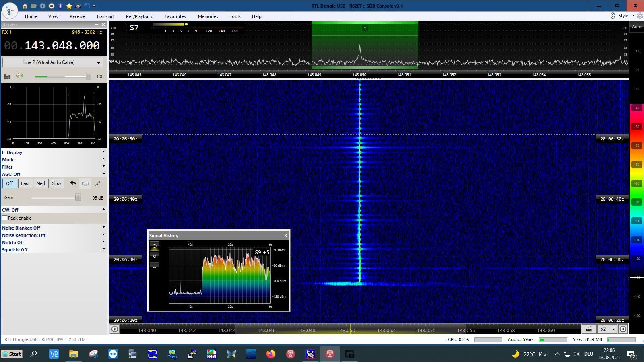Open the Rec/Playback ribbon tab
Screen dimensions: 644x362
[x=139, y=16]
